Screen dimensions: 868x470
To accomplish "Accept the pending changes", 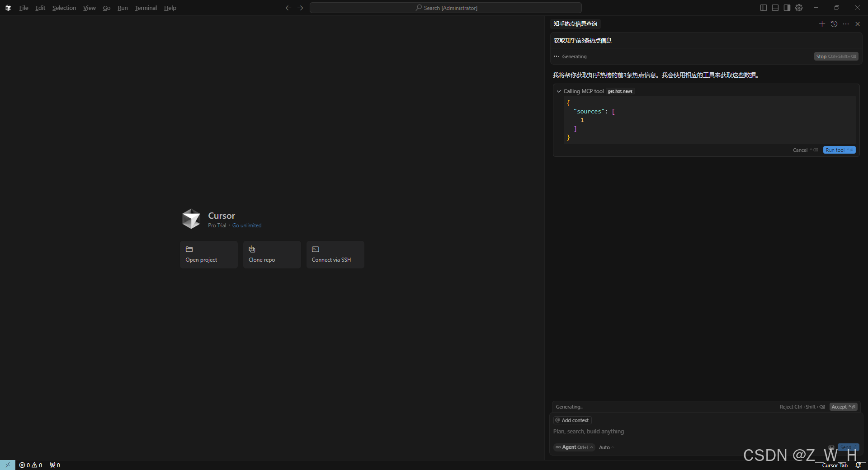I will point(843,407).
